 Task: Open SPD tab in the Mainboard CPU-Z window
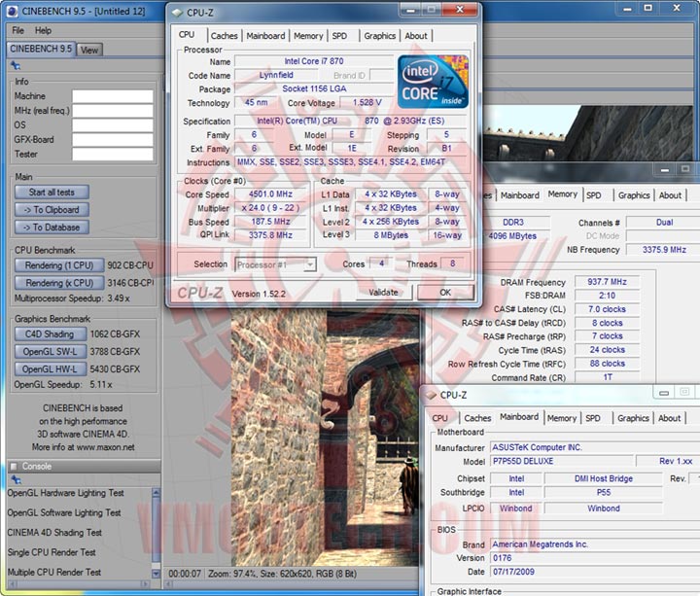coord(593,418)
